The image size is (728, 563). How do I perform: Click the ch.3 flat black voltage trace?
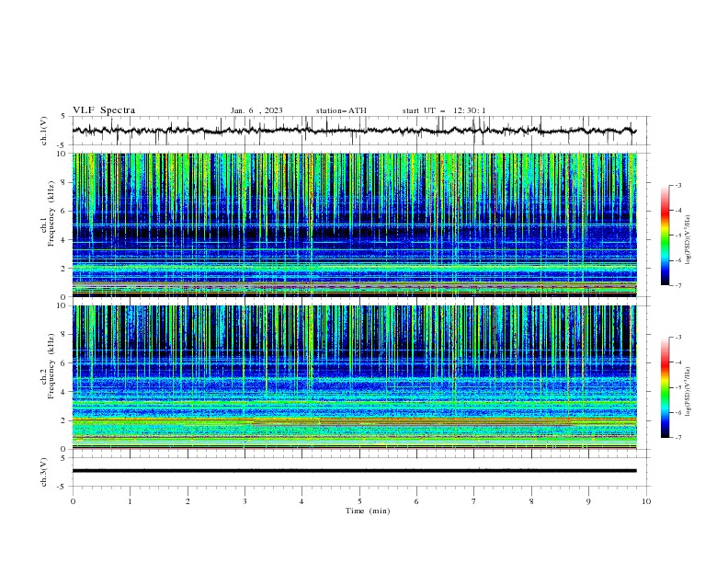[x=354, y=471]
